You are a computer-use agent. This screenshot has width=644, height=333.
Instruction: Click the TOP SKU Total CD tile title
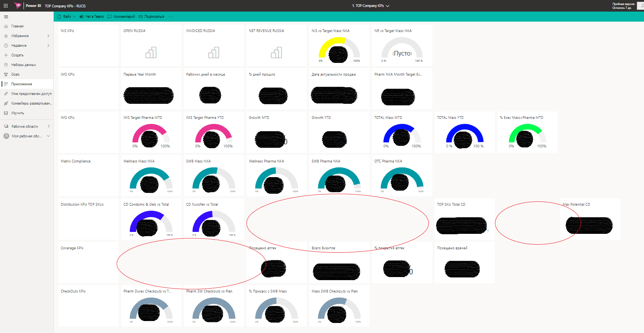pos(451,205)
